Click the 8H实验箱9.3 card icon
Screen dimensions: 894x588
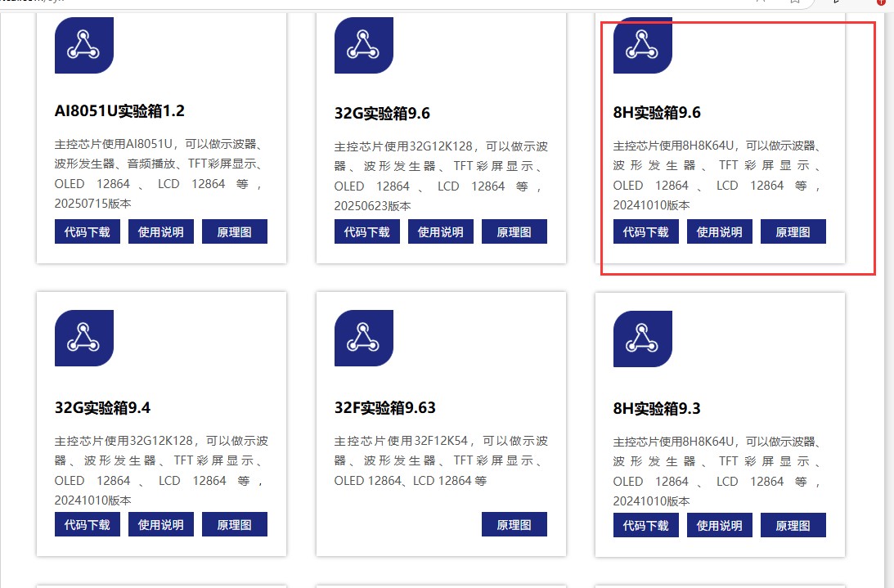pos(643,339)
